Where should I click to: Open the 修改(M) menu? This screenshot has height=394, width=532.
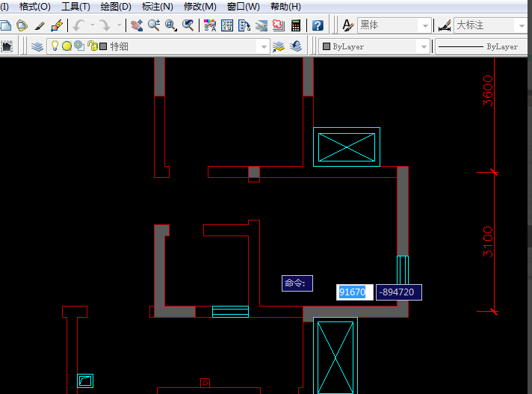(x=199, y=7)
